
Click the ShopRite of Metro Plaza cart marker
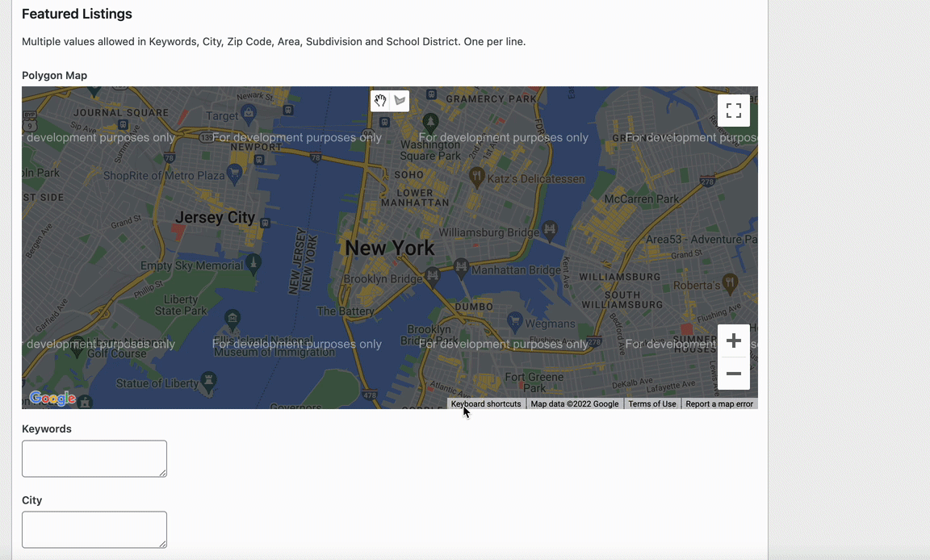235,174
